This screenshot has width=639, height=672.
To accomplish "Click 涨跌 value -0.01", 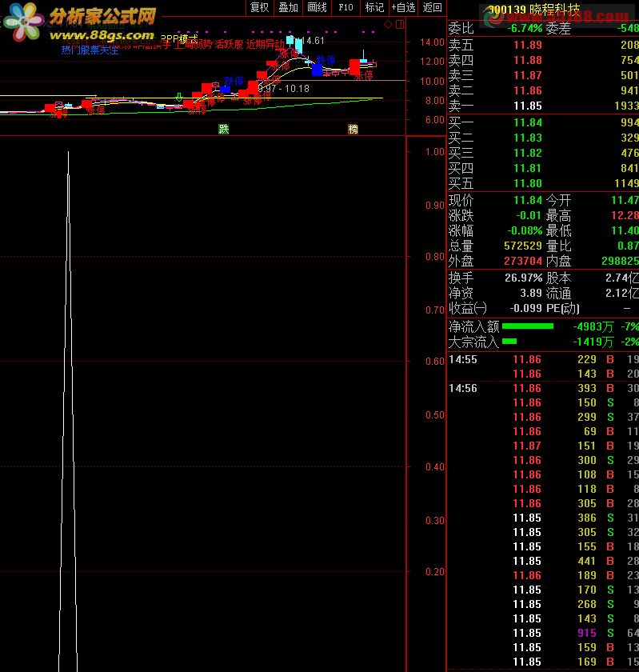I will (x=529, y=215).
